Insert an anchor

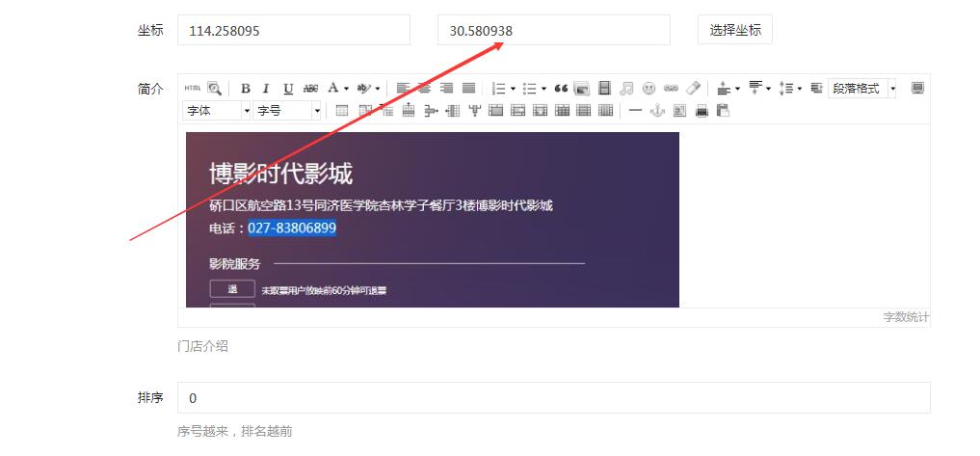(x=657, y=111)
